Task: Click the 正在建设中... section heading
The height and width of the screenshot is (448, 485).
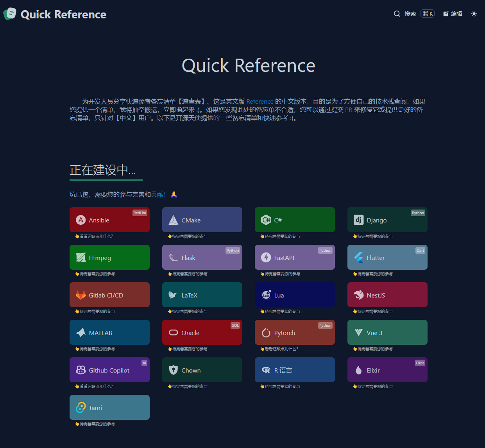Action: (103, 170)
